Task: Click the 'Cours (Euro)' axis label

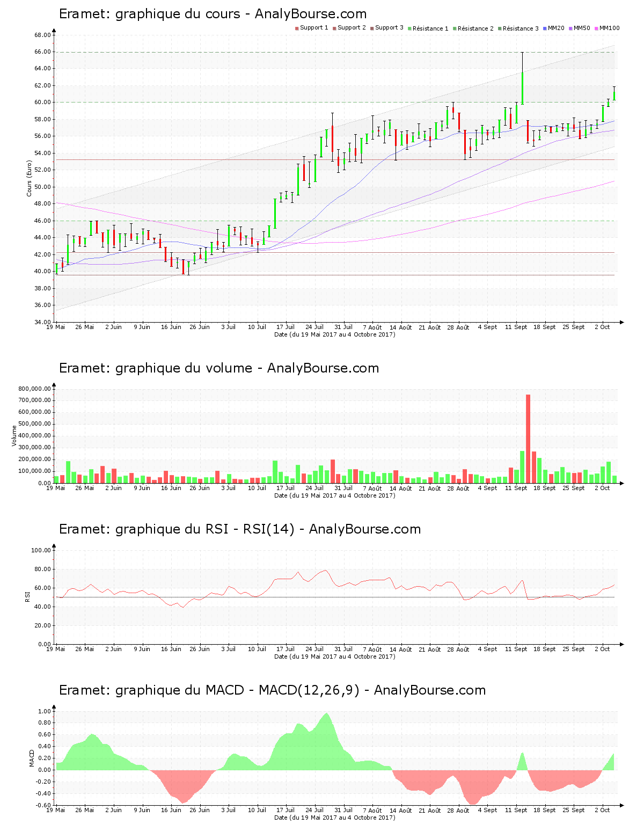Action: click(x=30, y=178)
